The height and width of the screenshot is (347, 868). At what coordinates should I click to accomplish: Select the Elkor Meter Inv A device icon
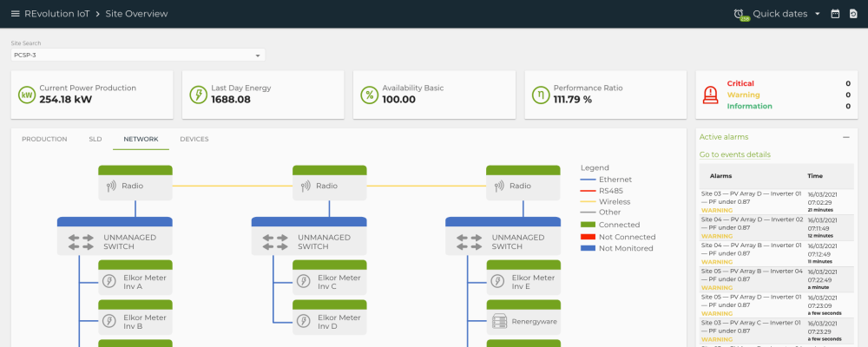pos(109,282)
